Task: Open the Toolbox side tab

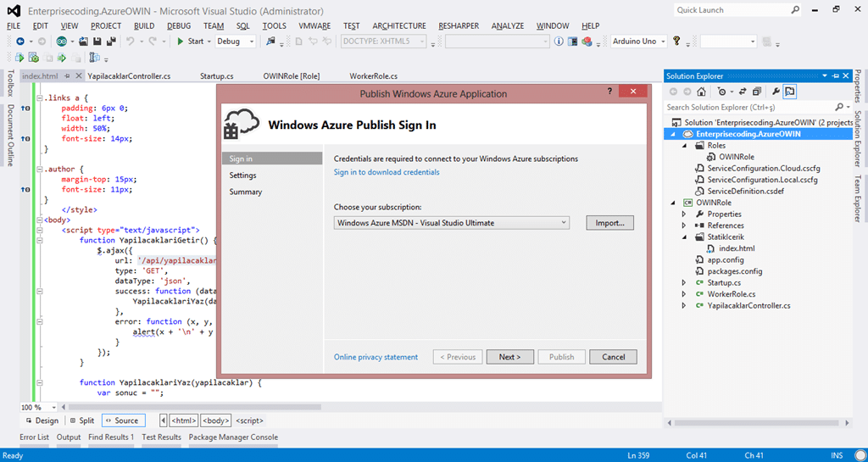Action: 10,83
